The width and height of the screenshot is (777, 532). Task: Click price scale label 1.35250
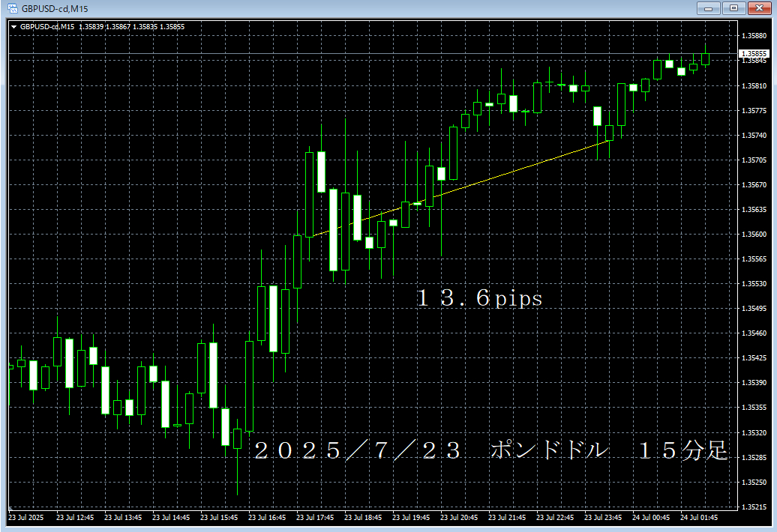754,482
